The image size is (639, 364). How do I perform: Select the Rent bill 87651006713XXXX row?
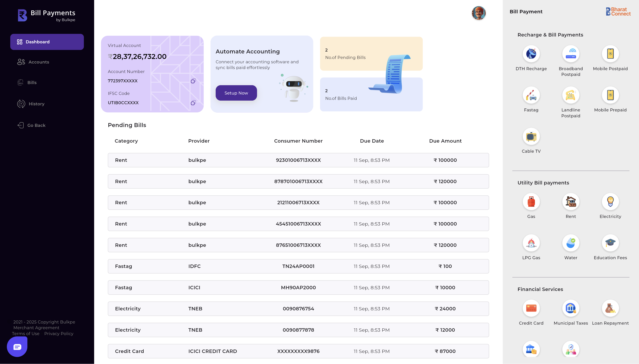click(x=298, y=245)
